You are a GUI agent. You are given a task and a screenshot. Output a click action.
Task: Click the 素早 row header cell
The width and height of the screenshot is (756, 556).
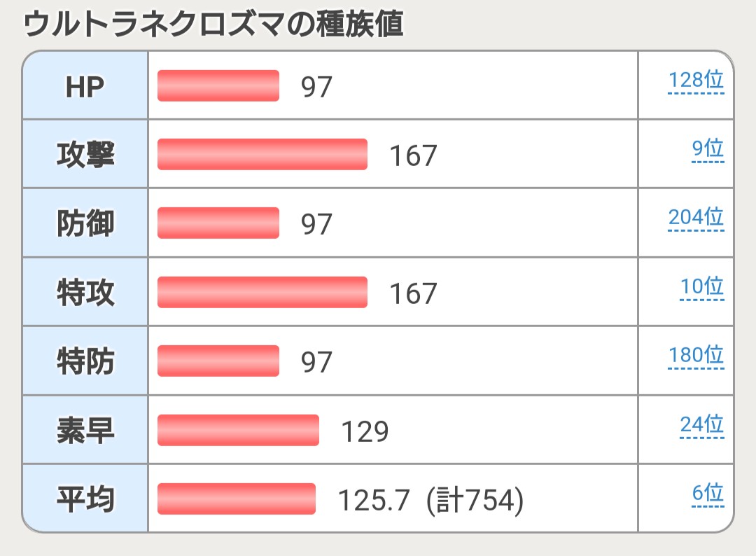[x=85, y=430]
